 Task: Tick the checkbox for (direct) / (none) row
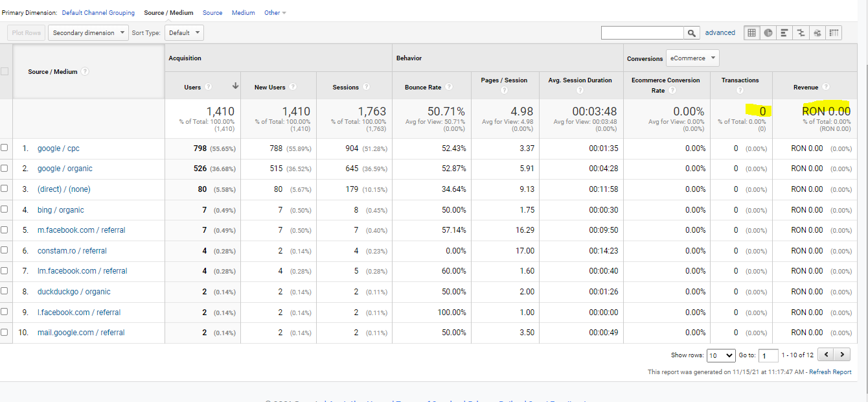[x=5, y=189]
